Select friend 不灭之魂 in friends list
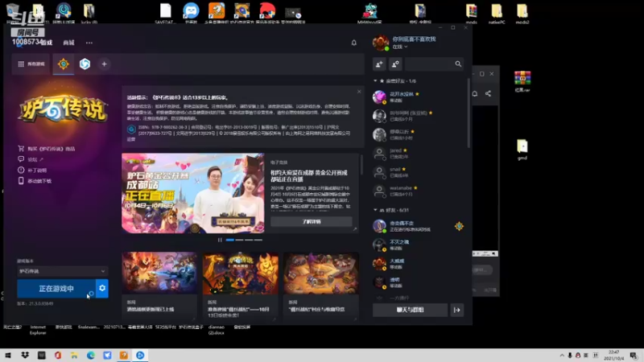644x362 pixels. click(x=419, y=245)
